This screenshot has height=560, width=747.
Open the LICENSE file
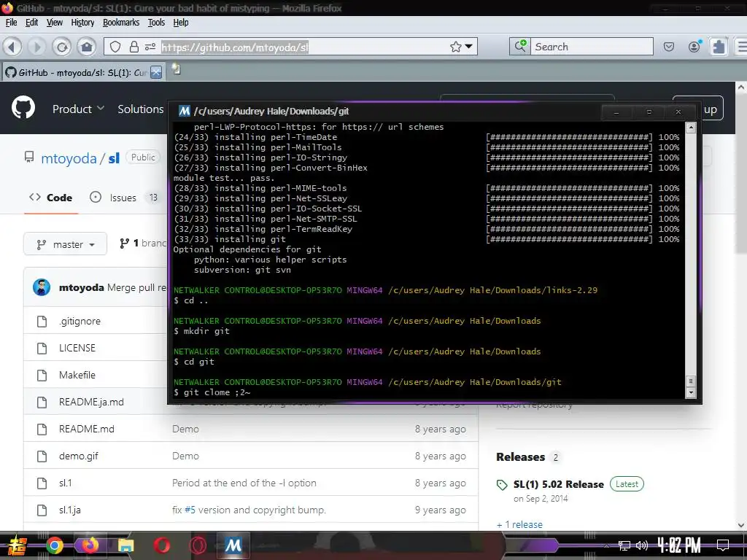pos(77,348)
